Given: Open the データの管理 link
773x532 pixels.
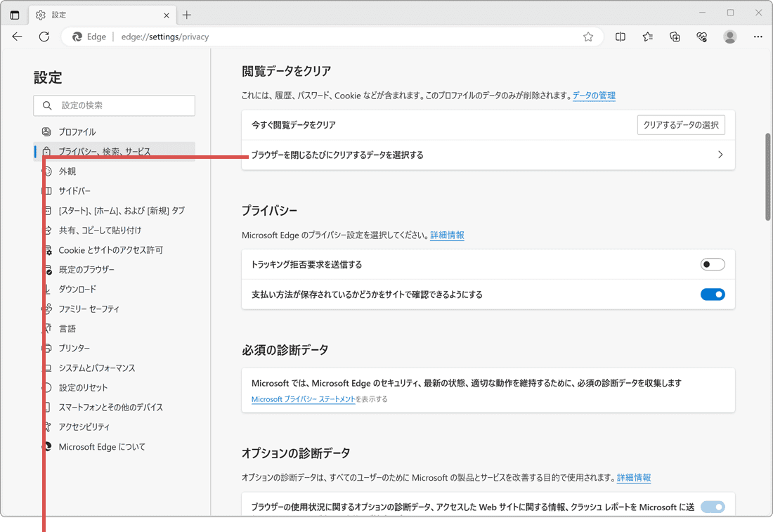Looking at the screenshot, I should coord(594,95).
